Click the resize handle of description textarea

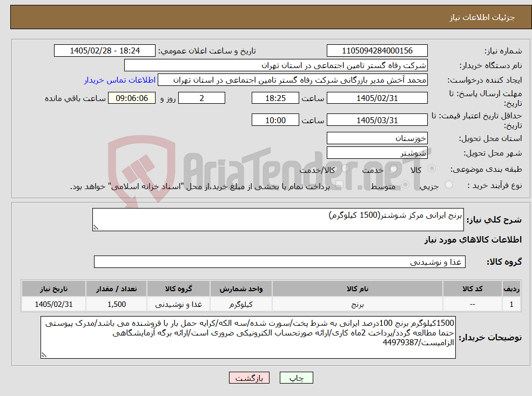[96, 227]
